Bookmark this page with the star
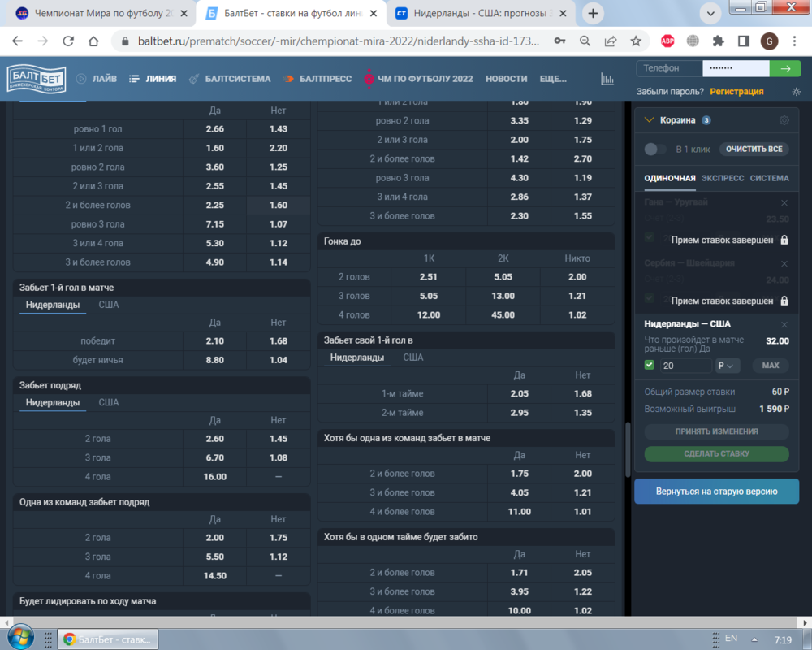812x650 pixels. point(636,41)
